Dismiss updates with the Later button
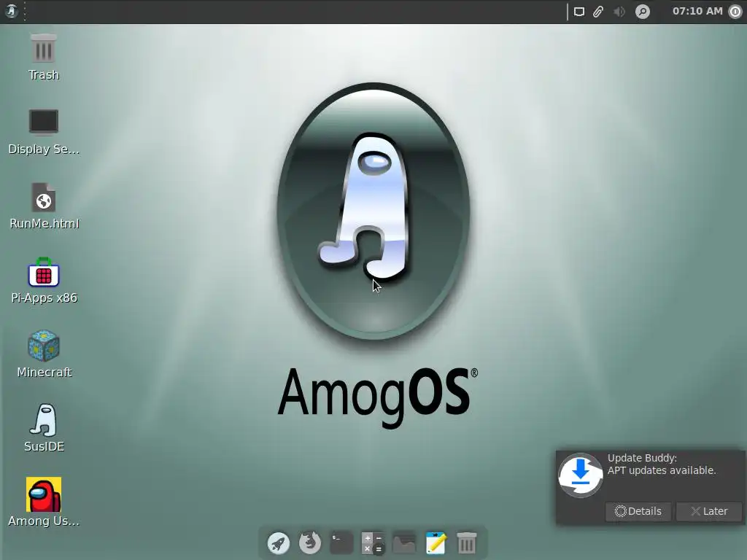The image size is (747, 560). 709,511
